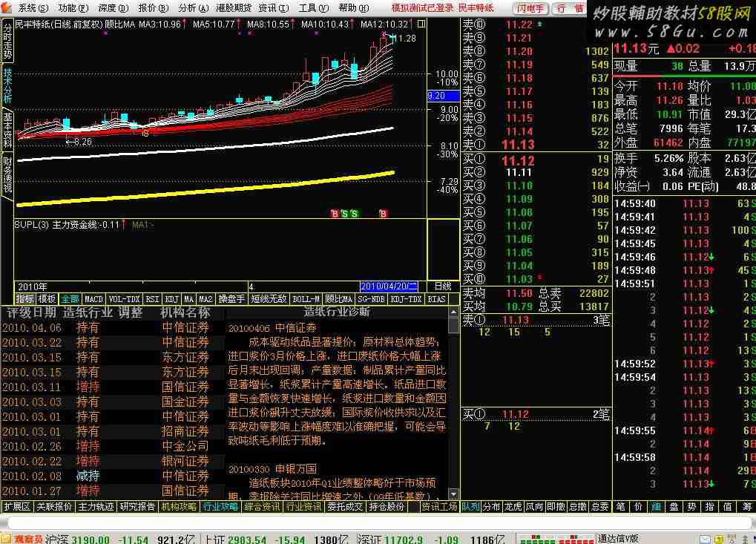Open the 资讯(I) menu
Image resolution: width=756 pixels, height=544 pixels.
(x=273, y=7)
